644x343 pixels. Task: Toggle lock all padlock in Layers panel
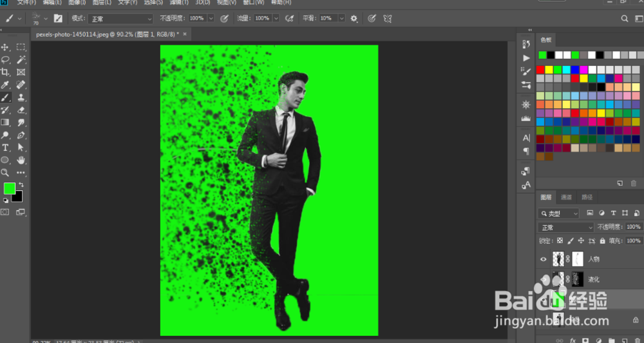point(603,240)
